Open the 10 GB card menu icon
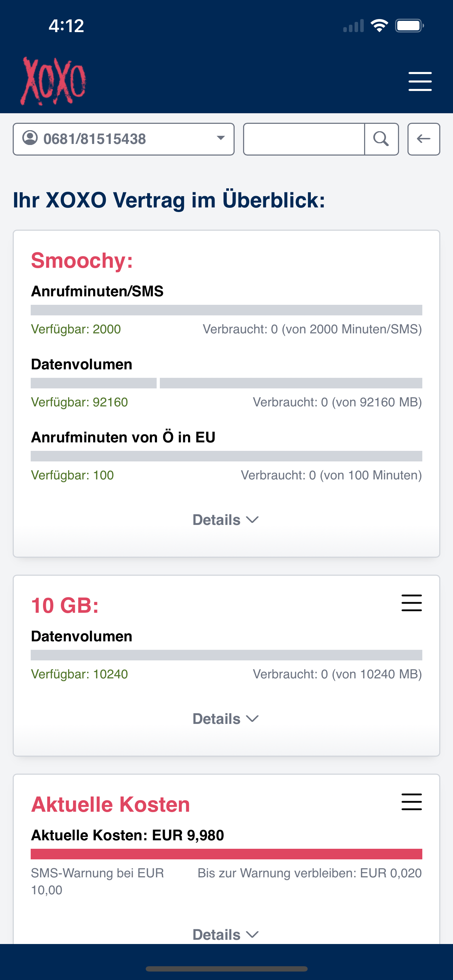This screenshot has width=453, height=980. [411, 603]
